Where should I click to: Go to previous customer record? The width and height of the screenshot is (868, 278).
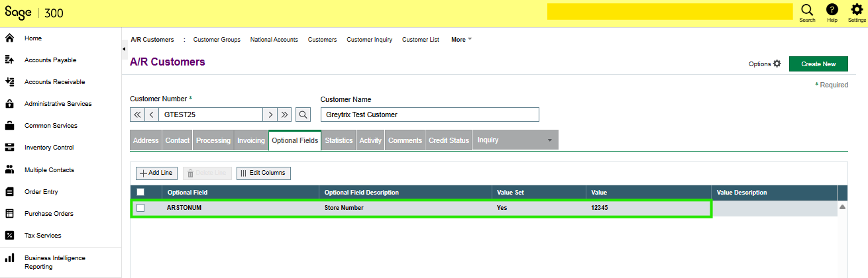tap(152, 115)
